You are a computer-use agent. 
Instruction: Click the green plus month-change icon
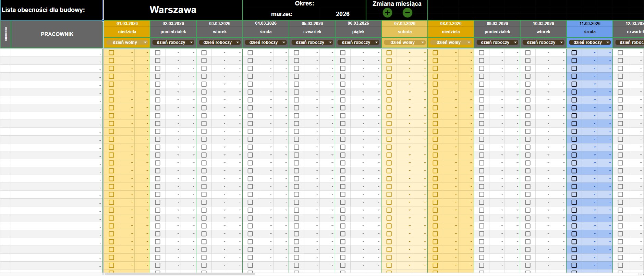tap(387, 13)
